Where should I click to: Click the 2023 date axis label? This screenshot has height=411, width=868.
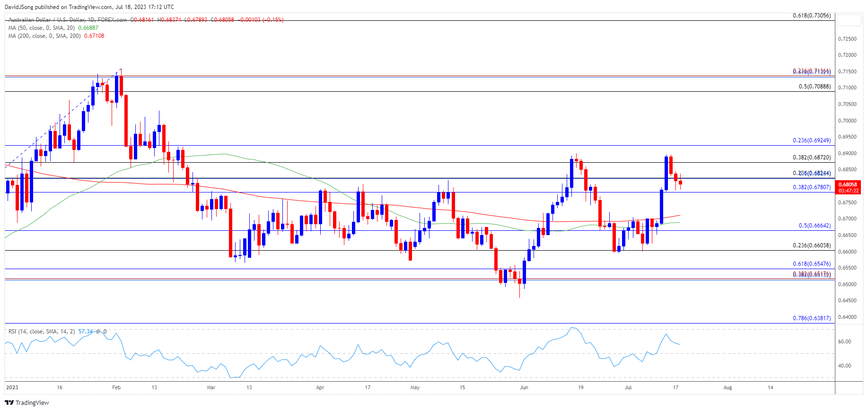point(12,387)
